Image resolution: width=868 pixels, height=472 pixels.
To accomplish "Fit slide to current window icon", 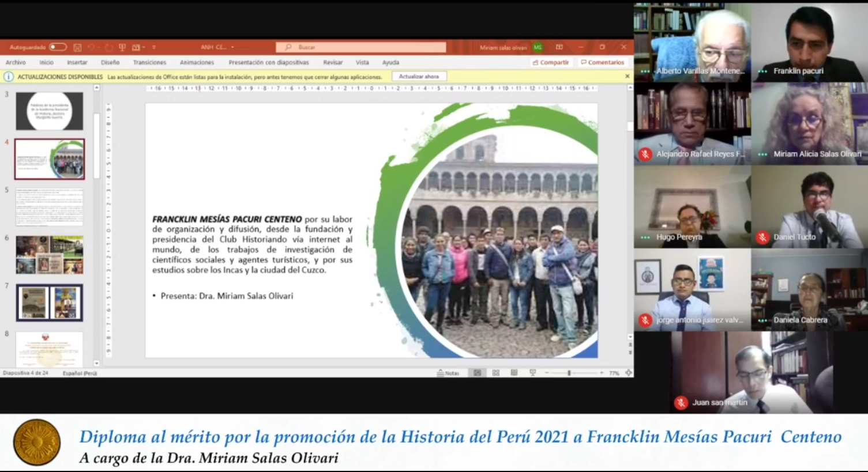I will pos(628,373).
